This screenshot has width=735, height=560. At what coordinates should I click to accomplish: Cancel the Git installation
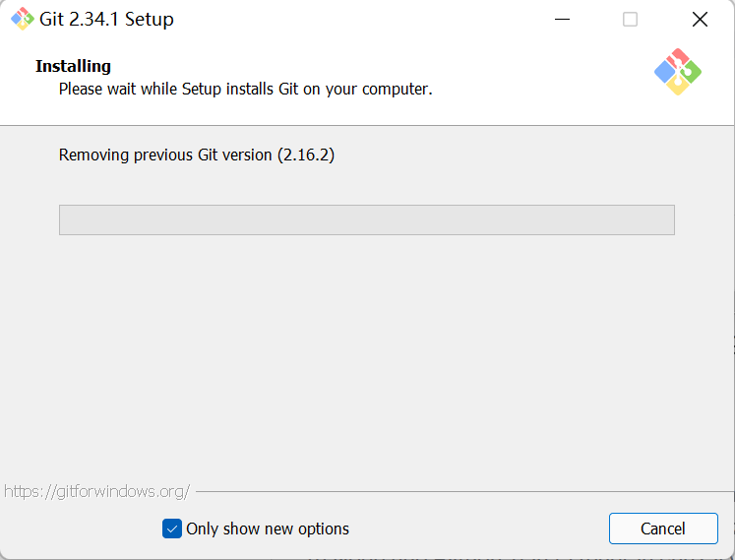tap(663, 529)
